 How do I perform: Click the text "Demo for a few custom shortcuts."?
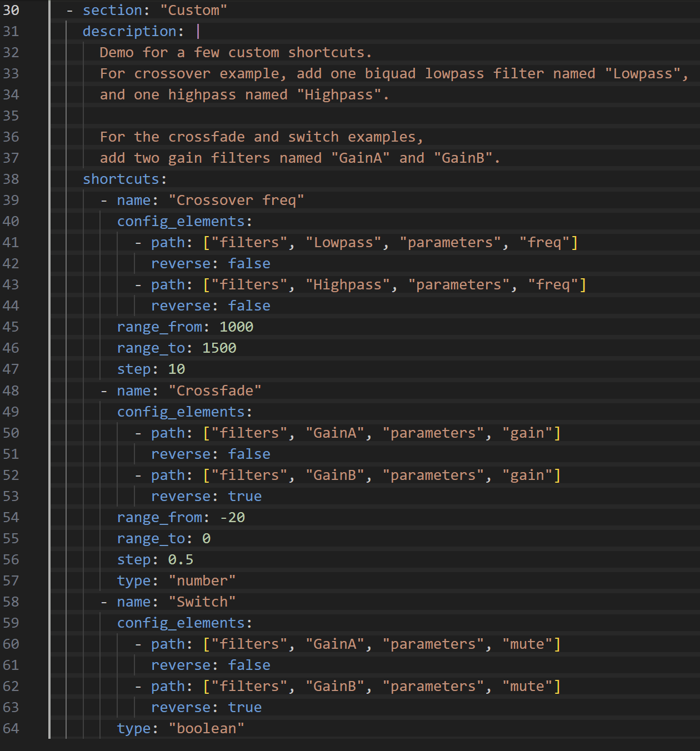(x=236, y=53)
